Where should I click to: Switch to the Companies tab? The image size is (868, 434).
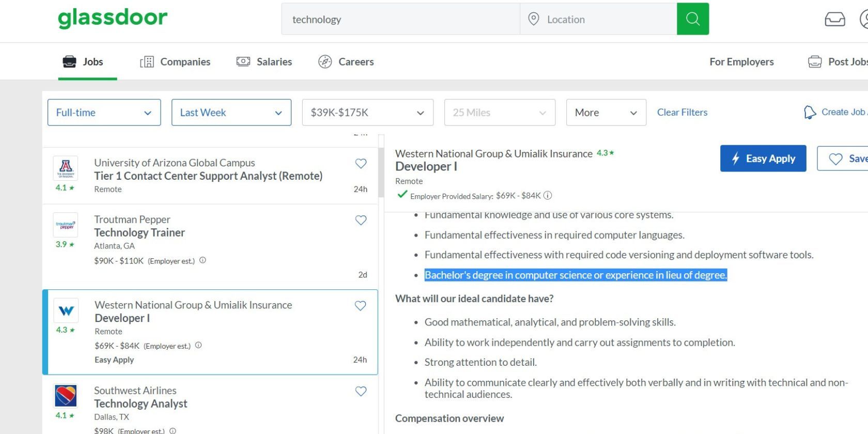click(x=175, y=62)
